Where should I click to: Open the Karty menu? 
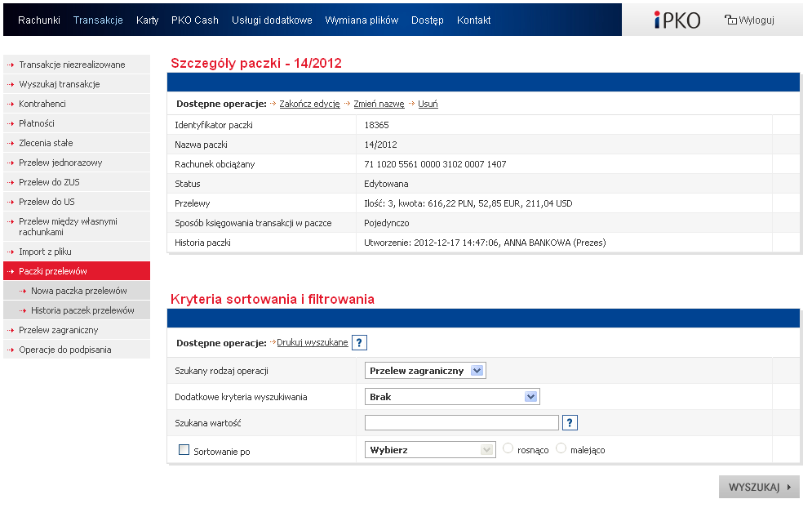[x=147, y=20]
